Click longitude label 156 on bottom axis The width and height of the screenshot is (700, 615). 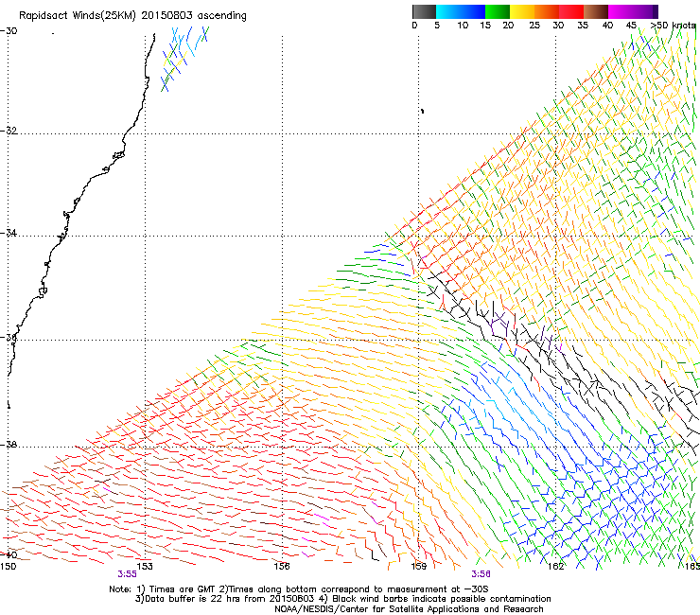pos(282,567)
